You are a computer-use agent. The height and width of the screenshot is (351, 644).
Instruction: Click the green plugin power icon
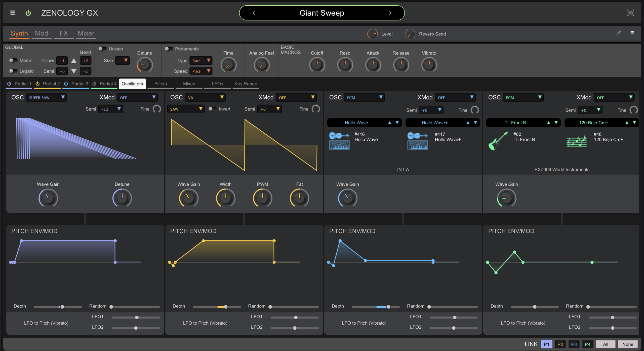pos(28,13)
